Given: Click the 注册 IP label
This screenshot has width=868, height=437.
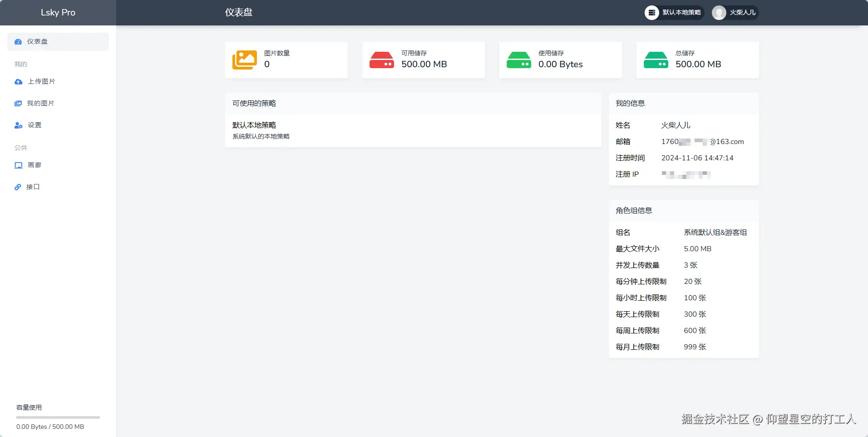Looking at the screenshot, I should click(x=627, y=174).
